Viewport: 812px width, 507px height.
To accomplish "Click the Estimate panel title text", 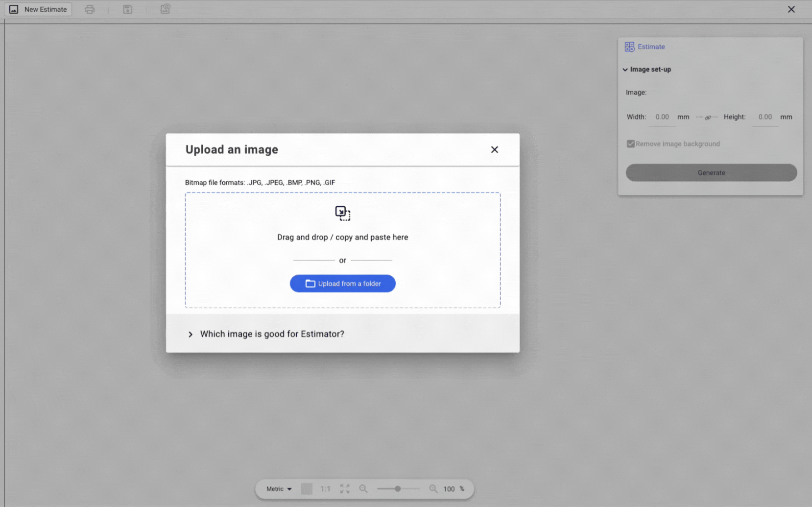I will pos(651,47).
